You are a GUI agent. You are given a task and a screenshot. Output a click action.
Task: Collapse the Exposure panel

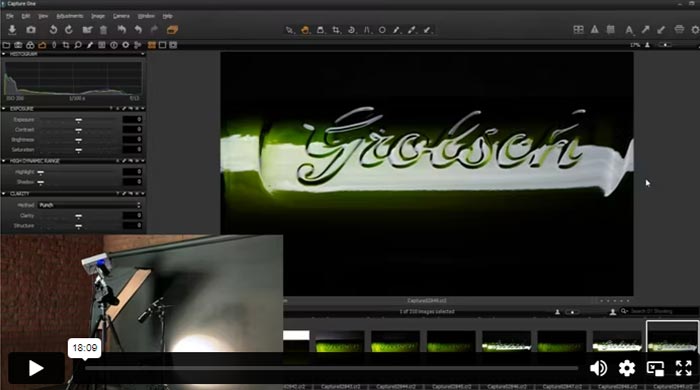point(4,108)
